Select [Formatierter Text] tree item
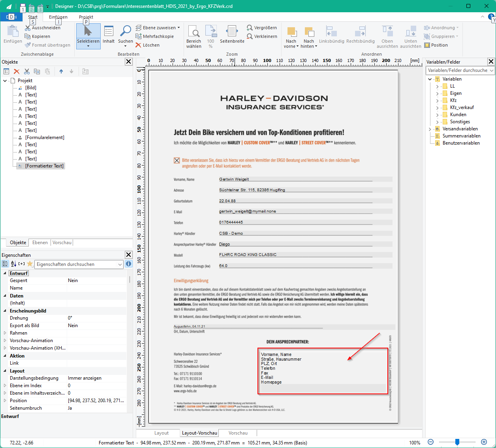 (44, 166)
